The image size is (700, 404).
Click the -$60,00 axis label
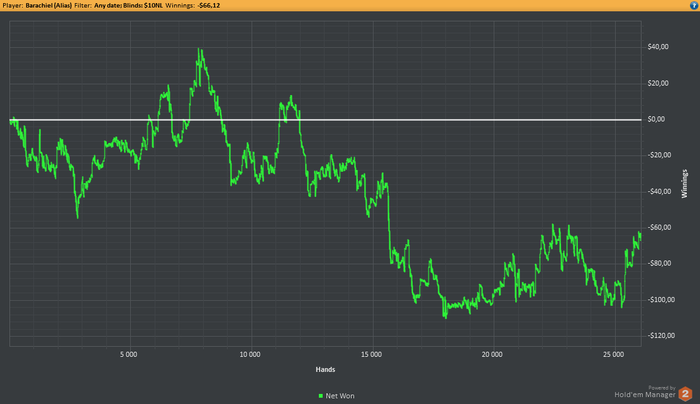[659, 228]
